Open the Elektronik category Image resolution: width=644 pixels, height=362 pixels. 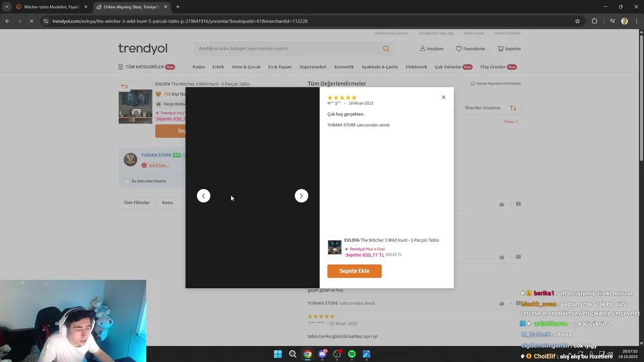click(416, 67)
